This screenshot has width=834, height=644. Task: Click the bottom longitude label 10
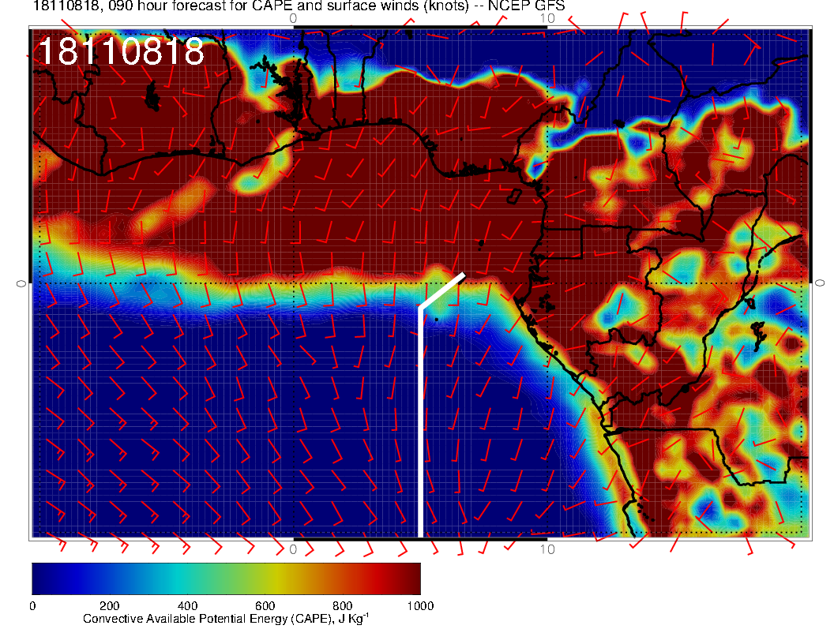tap(547, 549)
